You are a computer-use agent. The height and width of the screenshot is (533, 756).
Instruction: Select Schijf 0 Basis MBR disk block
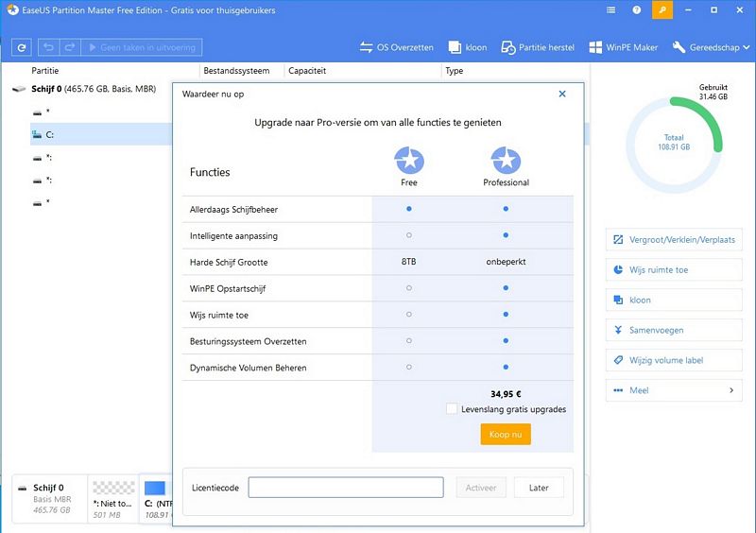tap(50, 498)
